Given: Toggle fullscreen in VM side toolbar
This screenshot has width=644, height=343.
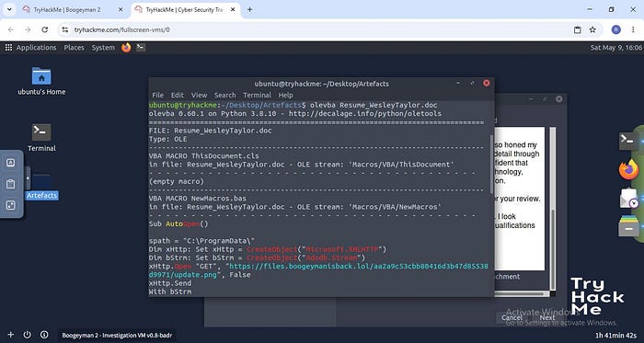Looking at the screenshot, I should [11, 205].
